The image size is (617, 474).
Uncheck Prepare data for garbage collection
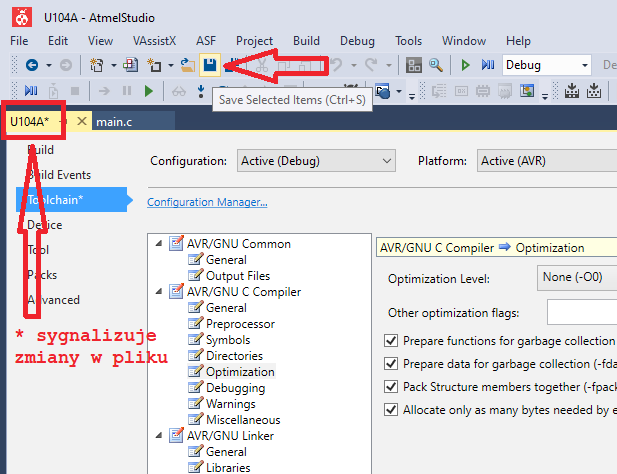tap(391, 364)
